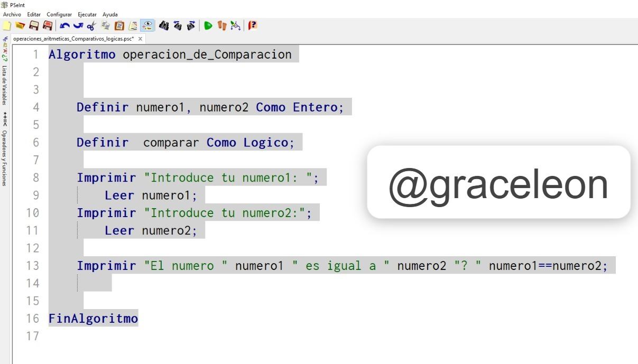Click 'comparar' on line 6
Screen dimensions: 638x364
pyautogui.click(x=171, y=143)
